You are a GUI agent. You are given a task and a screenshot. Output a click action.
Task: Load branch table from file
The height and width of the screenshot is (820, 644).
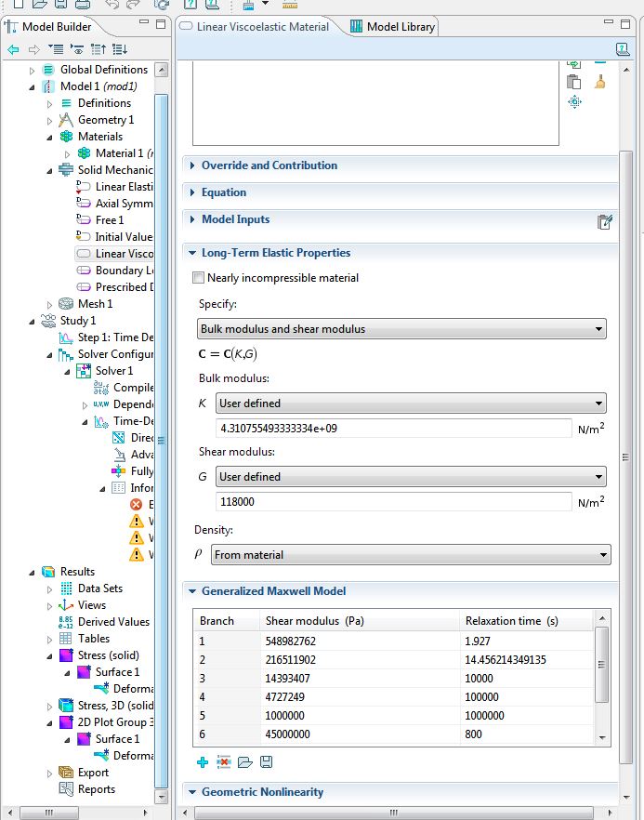click(245, 762)
